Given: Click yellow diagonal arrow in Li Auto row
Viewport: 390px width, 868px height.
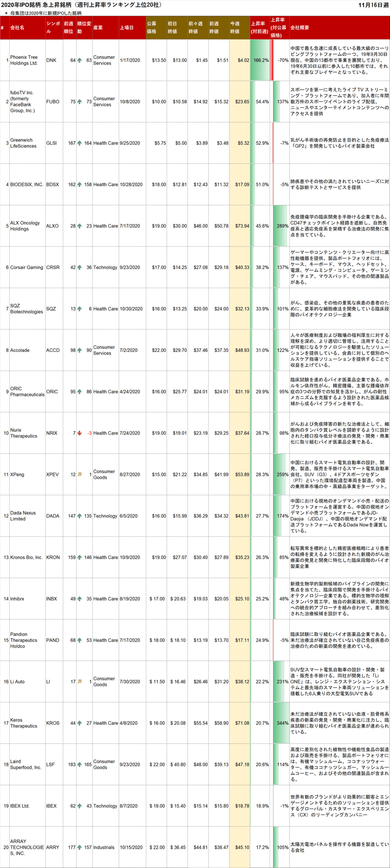Looking at the screenshot, I should (x=79, y=682).
